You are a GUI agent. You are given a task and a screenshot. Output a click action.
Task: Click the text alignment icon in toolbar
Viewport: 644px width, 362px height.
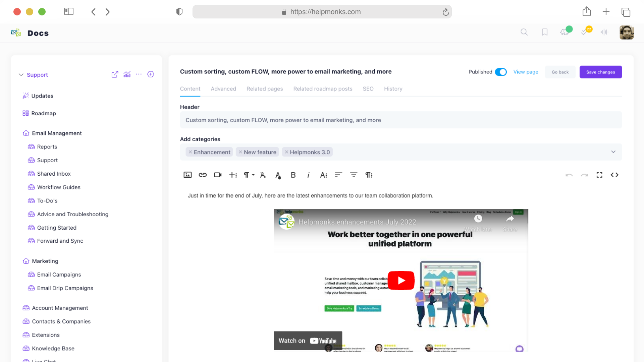click(x=338, y=175)
